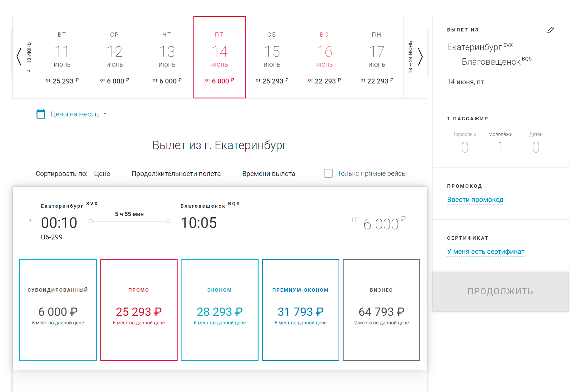This screenshot has width=581, height=392.
Task: Select the Tuesday 11 June date
Action: 62,57
